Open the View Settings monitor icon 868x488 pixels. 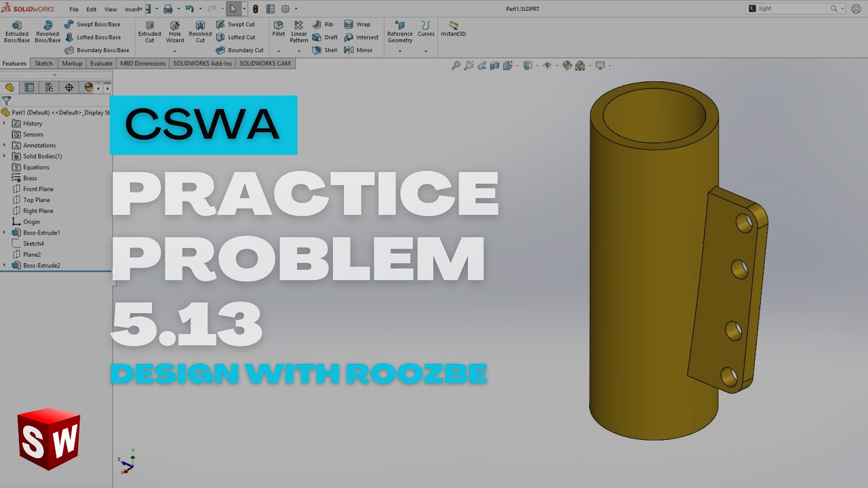tap(599, 66)
